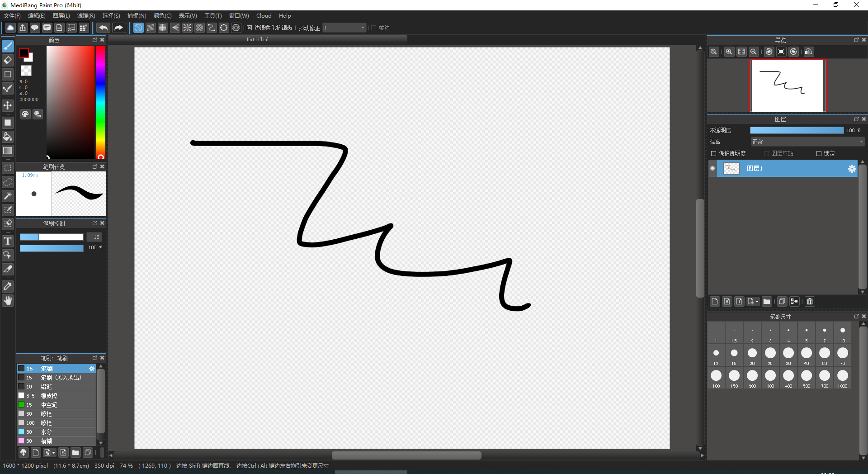Screen dimensions: 868x474
Task: Enable the radial snap guide
Action: pyautogui.click(x=187, y=28)
